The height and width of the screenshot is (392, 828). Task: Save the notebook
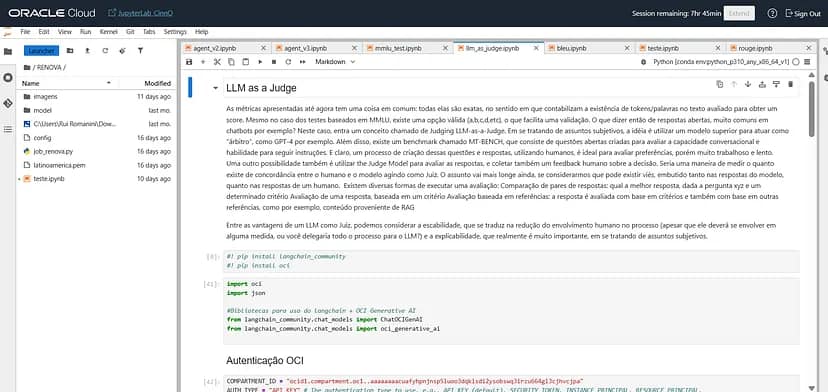click(190, 62)
